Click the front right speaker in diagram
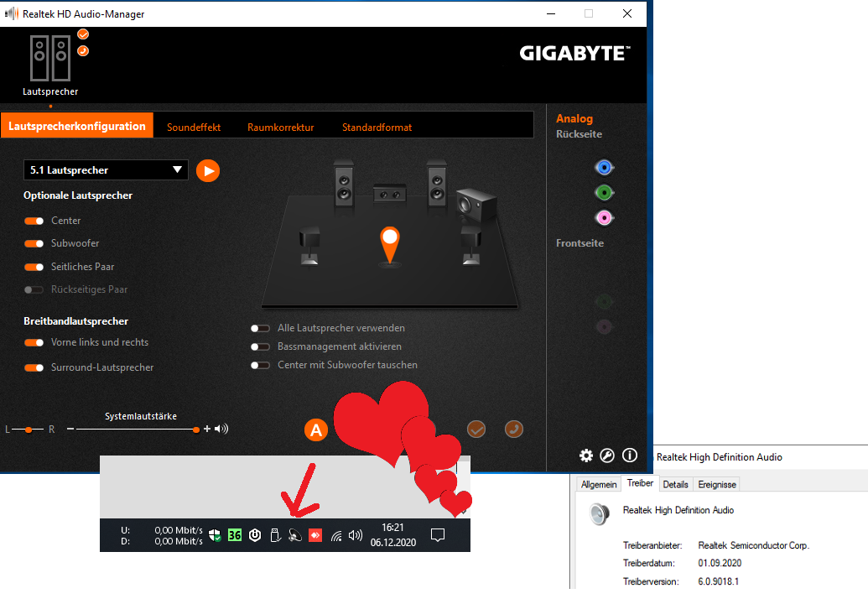Screen dimensions: 868x604 437,183
